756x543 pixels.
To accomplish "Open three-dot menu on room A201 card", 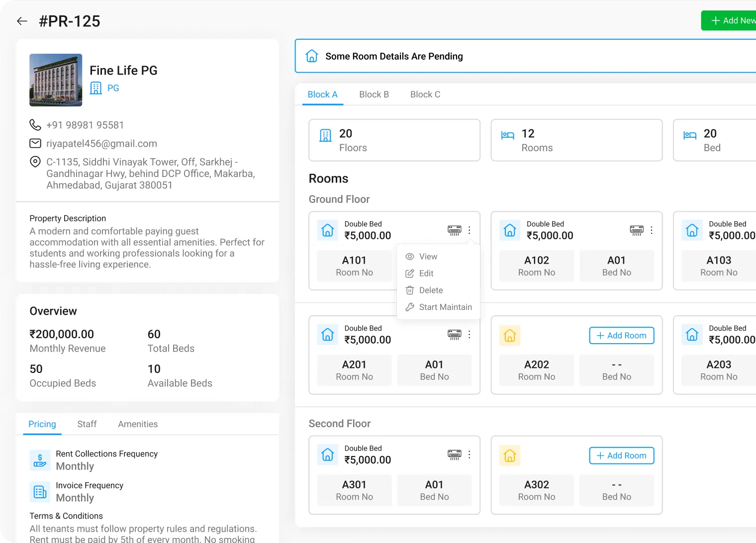I will click(x=469, y=335).
